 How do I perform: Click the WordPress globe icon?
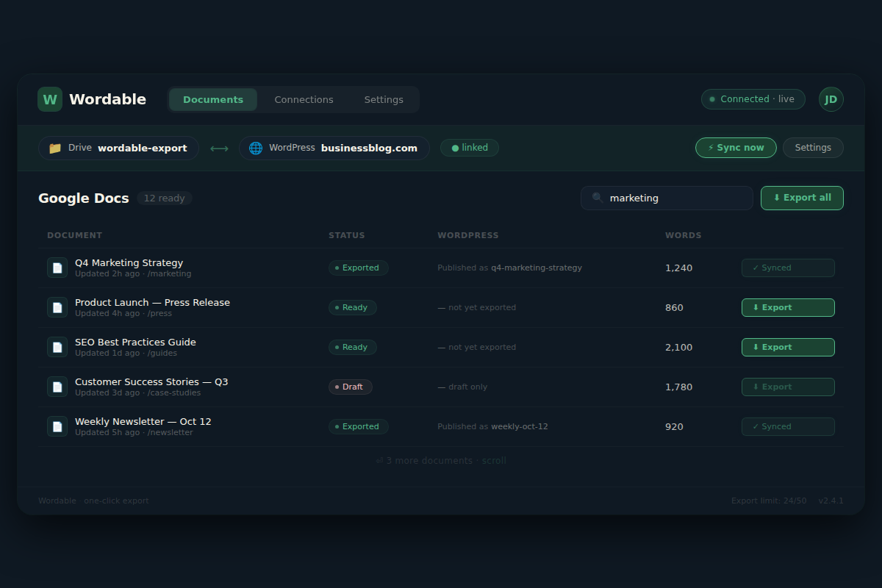256,148
